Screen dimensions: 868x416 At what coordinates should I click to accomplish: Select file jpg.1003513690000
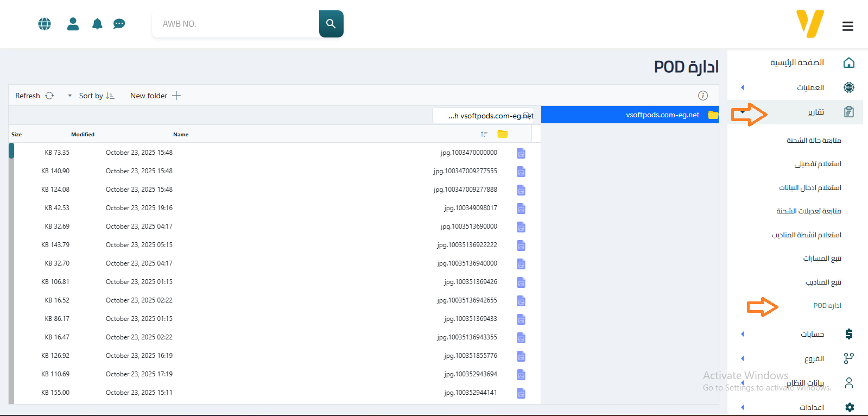pyautogui.click(x=468, y=226)
